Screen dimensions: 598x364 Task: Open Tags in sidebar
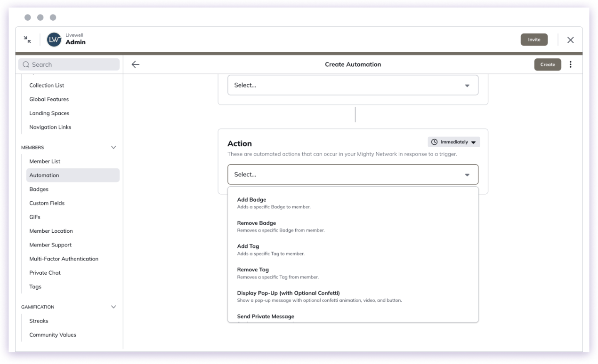[35, 287]
